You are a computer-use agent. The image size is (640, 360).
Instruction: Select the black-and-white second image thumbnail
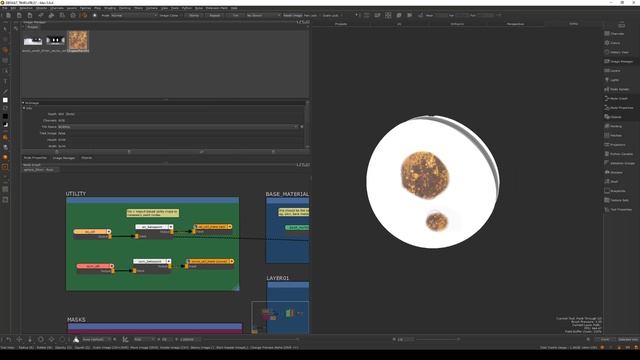click(x=56, y=40)
